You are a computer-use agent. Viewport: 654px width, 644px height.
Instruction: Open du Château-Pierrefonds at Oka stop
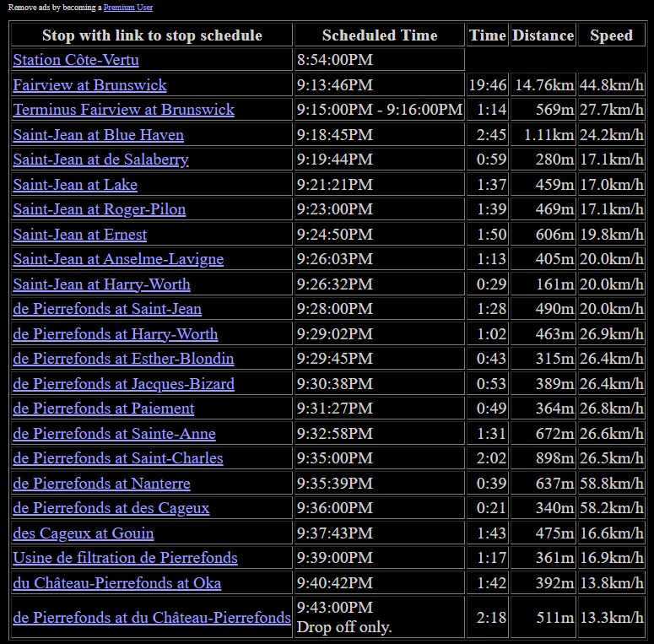pos(117,583)
